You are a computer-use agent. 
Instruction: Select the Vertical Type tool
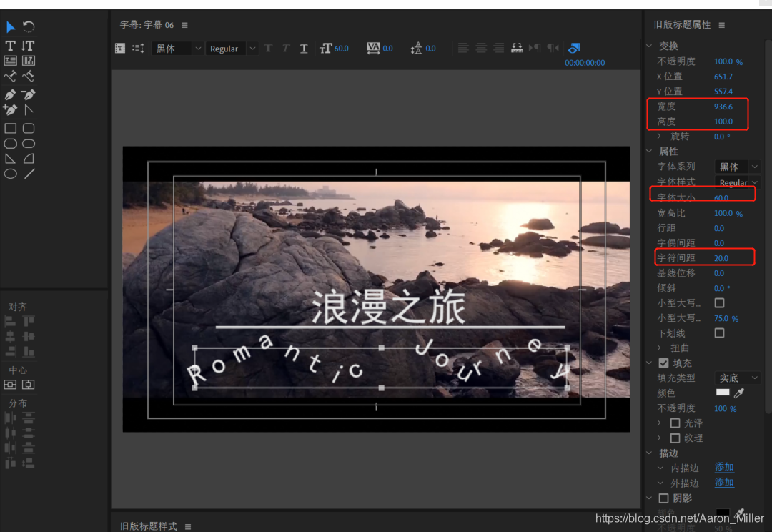(28, 46)
